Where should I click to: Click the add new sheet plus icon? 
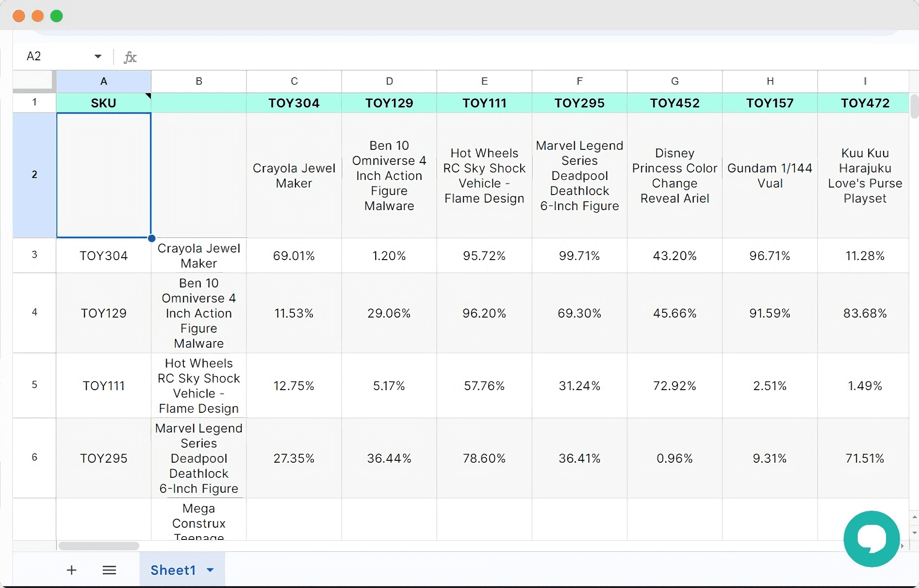click(x=72, y=570)
